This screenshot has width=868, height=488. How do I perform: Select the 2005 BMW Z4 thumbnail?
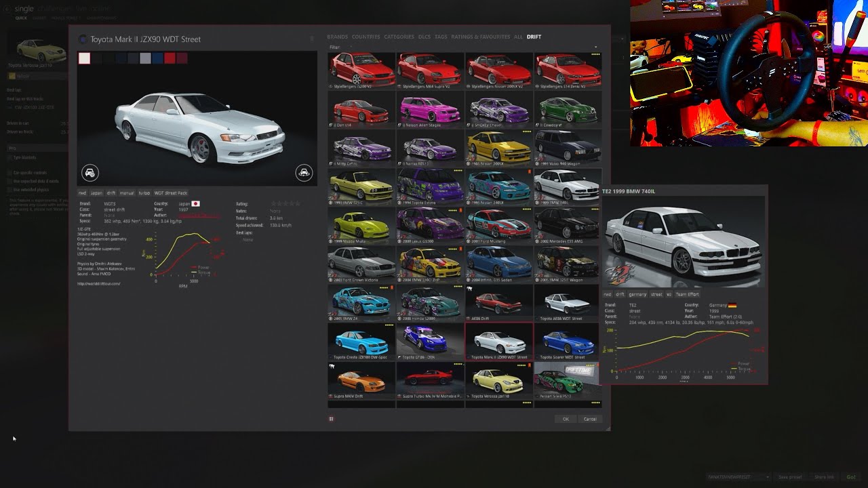tap(361, 302)
